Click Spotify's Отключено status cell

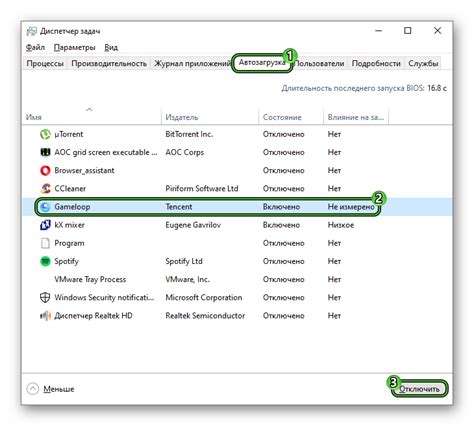click(x=284, y=261)
